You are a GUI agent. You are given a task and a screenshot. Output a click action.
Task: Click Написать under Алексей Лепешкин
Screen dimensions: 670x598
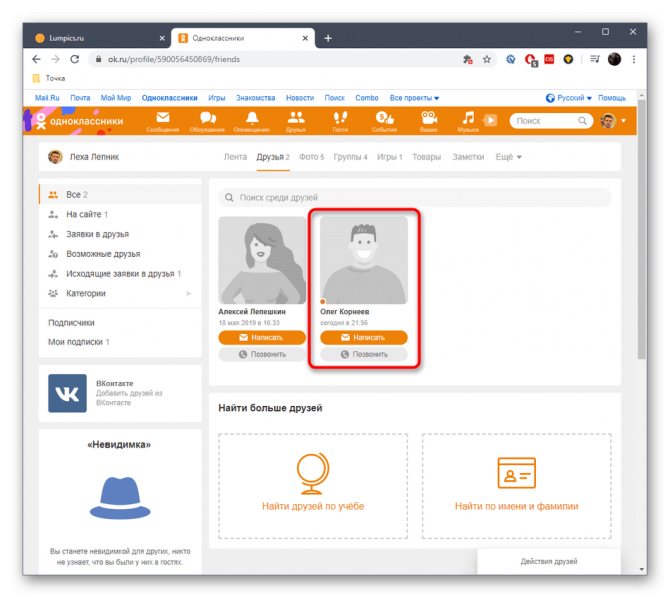click(262, 337)
